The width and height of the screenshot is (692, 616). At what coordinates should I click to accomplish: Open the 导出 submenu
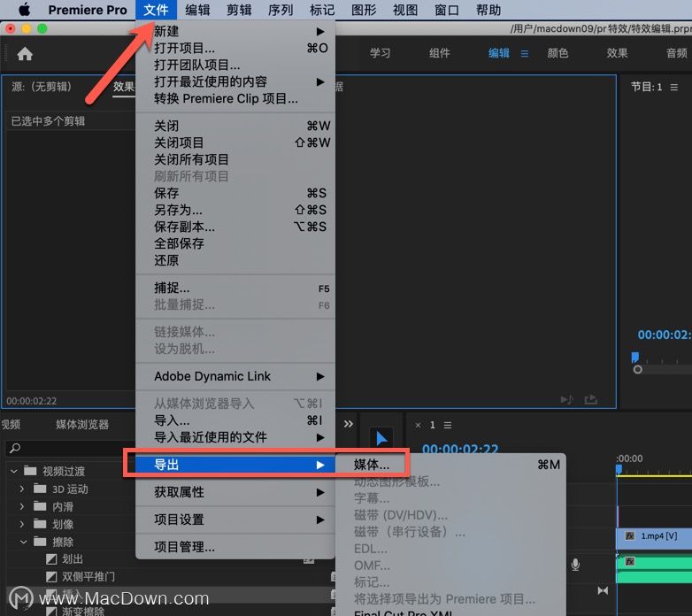coord(235,465)
